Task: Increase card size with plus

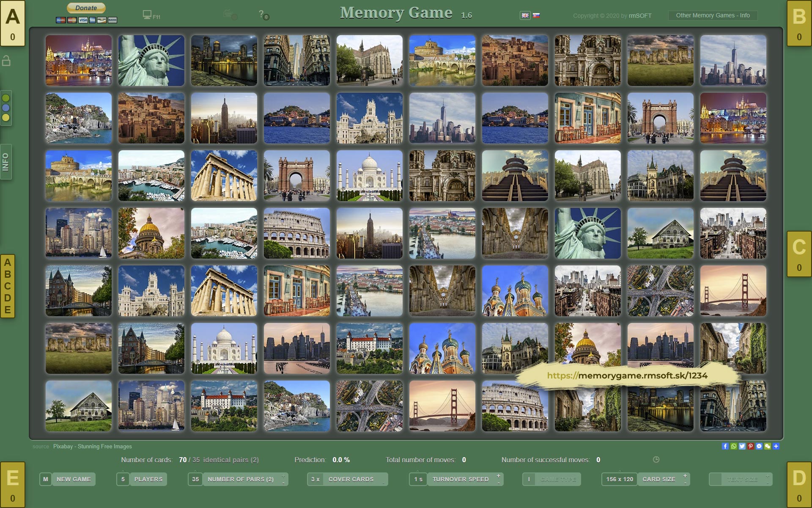Action: (x=685, y=476)
